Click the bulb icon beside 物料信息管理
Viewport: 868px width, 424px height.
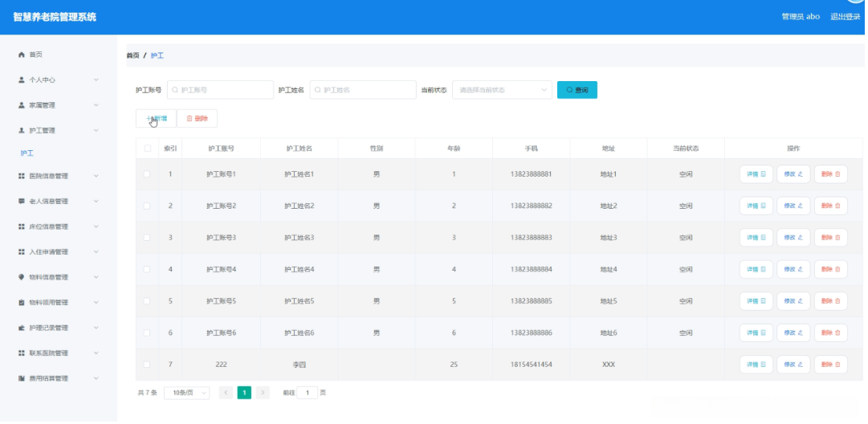(x=22, y=277)
